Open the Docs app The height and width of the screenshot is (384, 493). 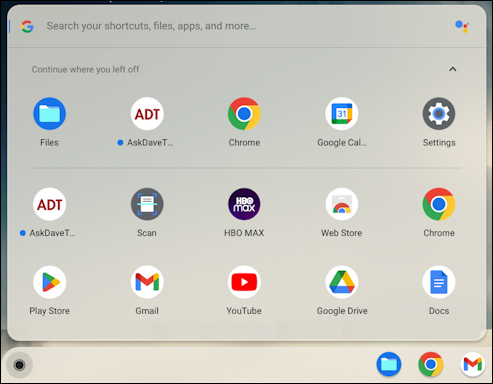click(439, 282)
